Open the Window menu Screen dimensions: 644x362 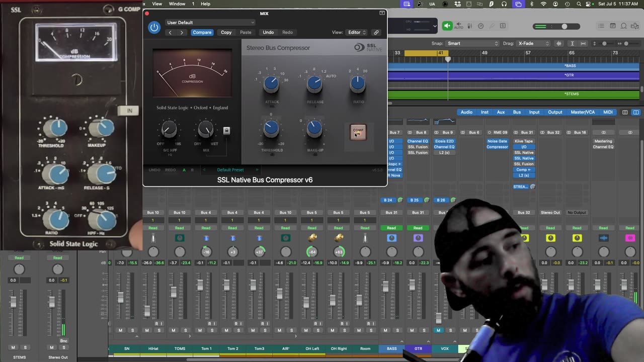point(177,4)
